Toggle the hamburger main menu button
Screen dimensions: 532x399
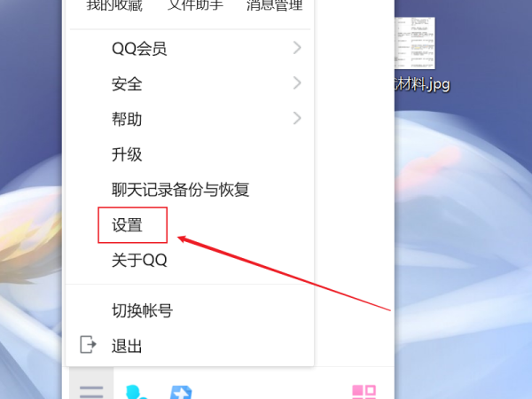pos(91,391)
